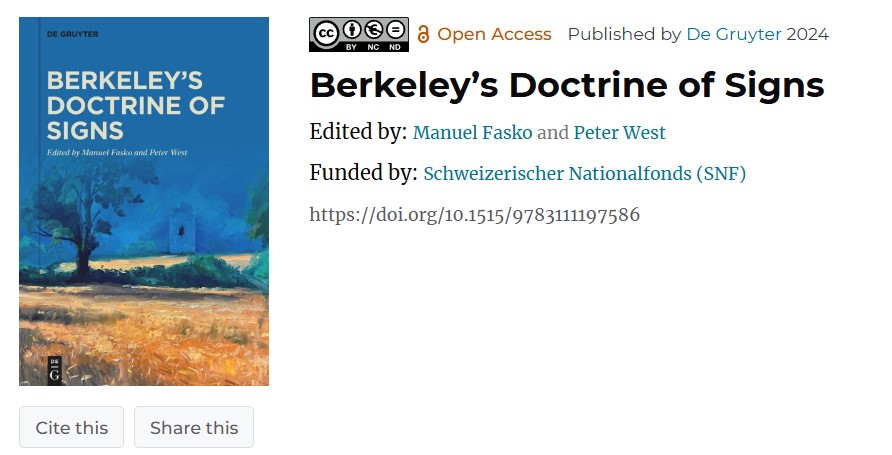892x455 pixels.
Task: Open editor Manuel Fasko's link
Action: tap(472, 133)
